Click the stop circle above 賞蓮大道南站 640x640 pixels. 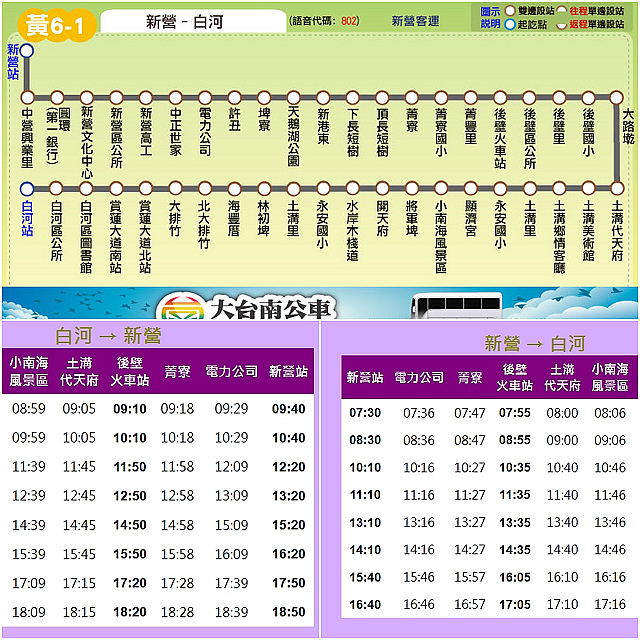click(x=116, y=189)
